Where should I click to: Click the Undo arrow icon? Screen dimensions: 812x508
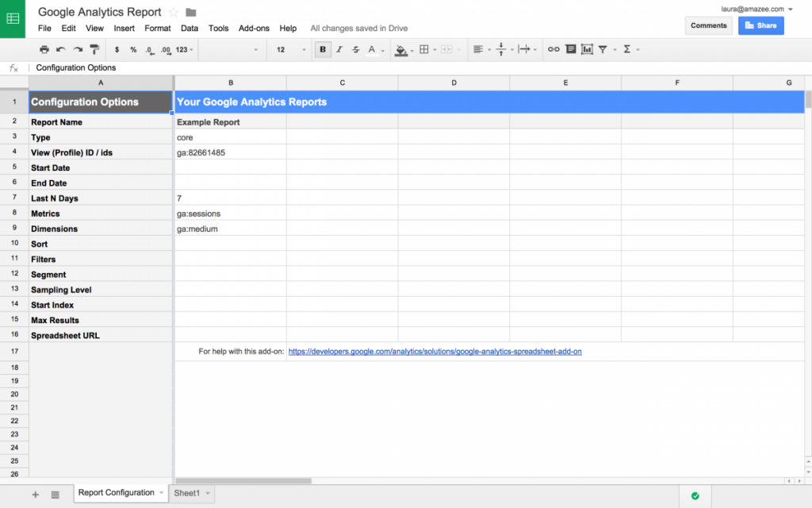tap(60, 49)
